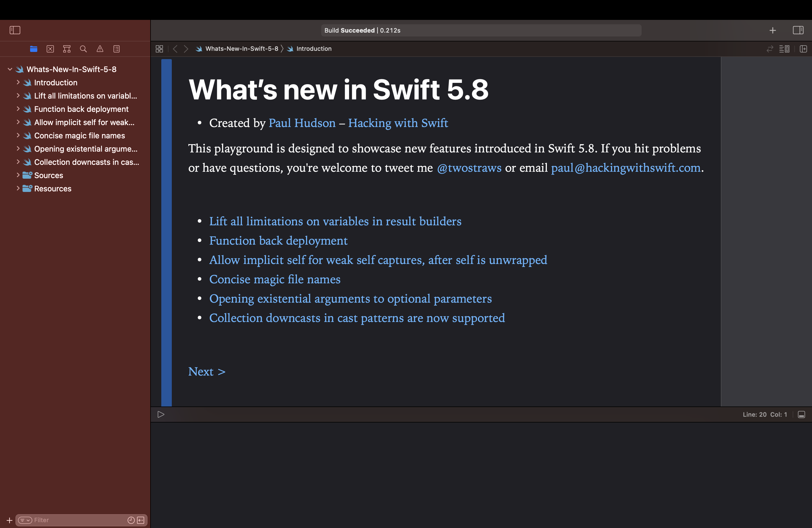This screenshot has height=528, width=812.
Task: Click the inline results icon top right toolbar
Action: (785, 49)
